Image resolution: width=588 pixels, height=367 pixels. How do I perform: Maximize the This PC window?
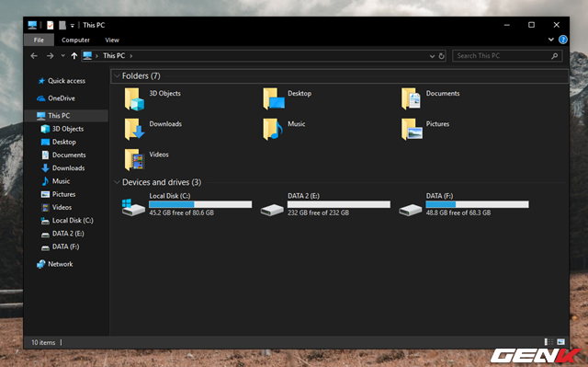click(x=531, y=25)
